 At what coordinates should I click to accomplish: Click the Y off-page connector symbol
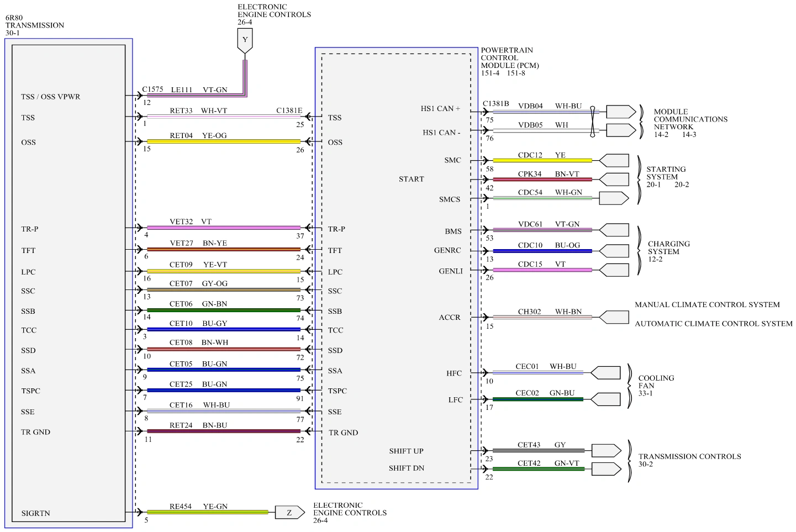click(245, 41)
